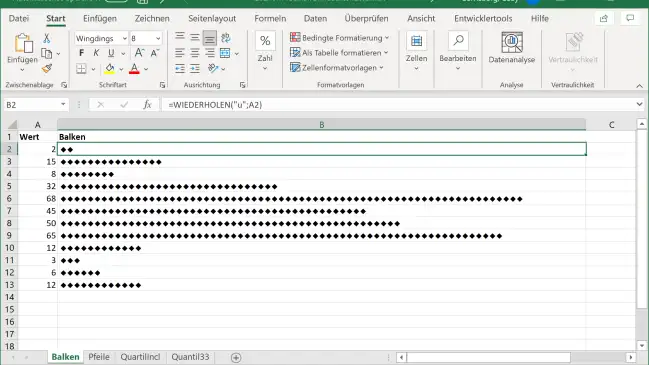Center text horizontally

pos(195,53)
